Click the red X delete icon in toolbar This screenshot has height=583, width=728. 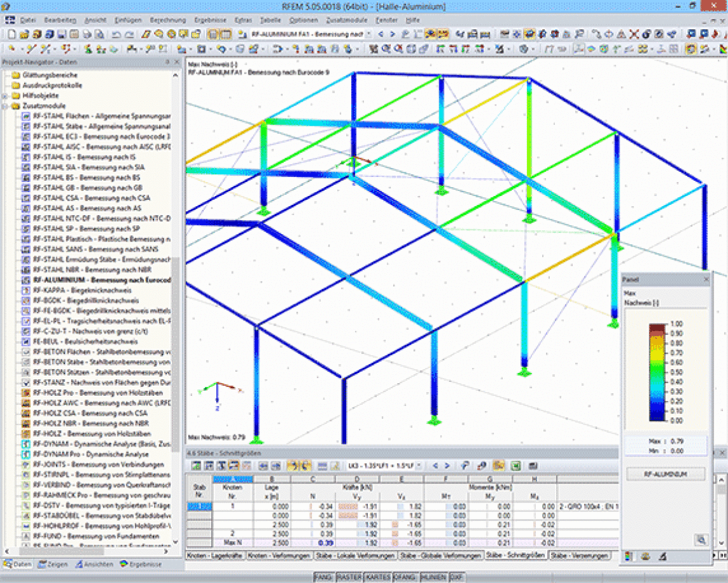634,34
